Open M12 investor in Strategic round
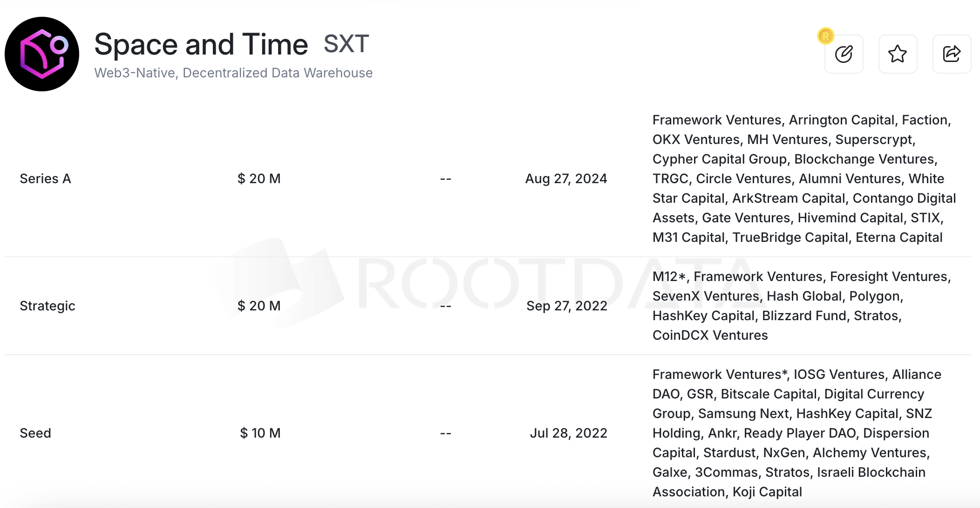This screenshot has height=508, width=980. pos(665,277)
